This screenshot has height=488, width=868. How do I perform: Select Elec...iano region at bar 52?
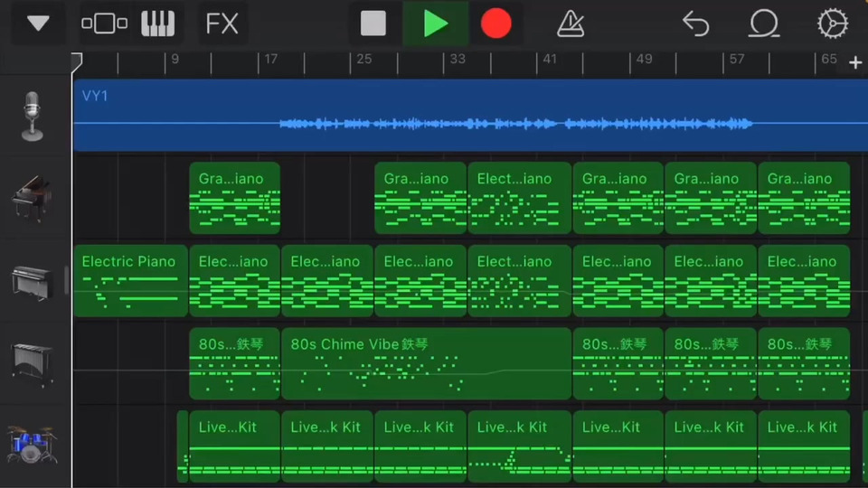click(711, 280)
